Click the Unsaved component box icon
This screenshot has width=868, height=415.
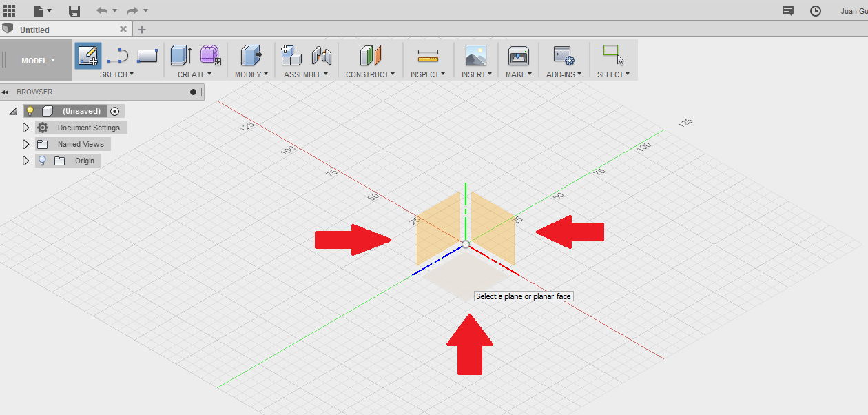tap(48, 111)
